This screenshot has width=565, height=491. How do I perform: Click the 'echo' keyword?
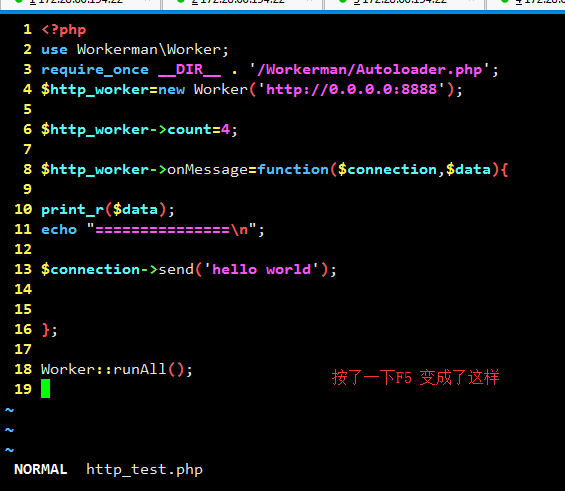[59, 229]
